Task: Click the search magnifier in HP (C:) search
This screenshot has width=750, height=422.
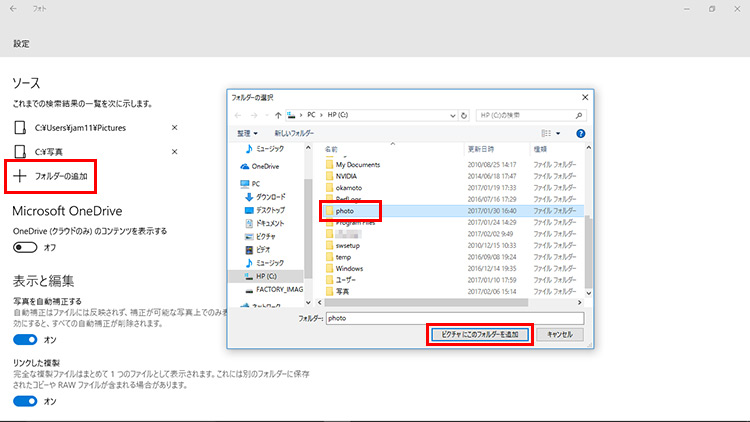Action: [x=580, y=114]
